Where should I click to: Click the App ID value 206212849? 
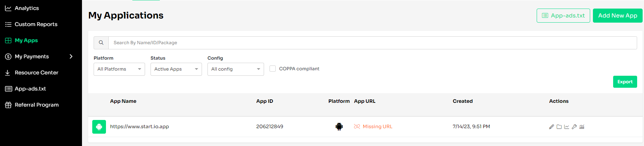coord(270,126)
